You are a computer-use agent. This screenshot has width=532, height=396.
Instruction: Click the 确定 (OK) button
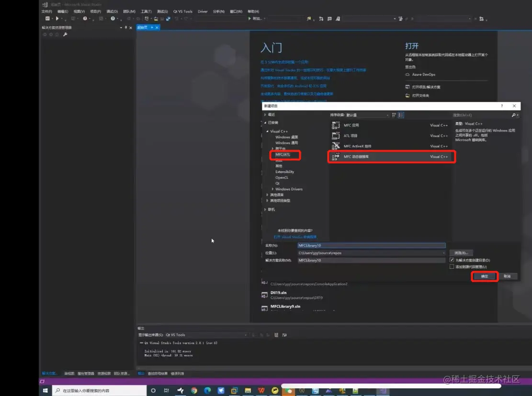pos(485,276)
